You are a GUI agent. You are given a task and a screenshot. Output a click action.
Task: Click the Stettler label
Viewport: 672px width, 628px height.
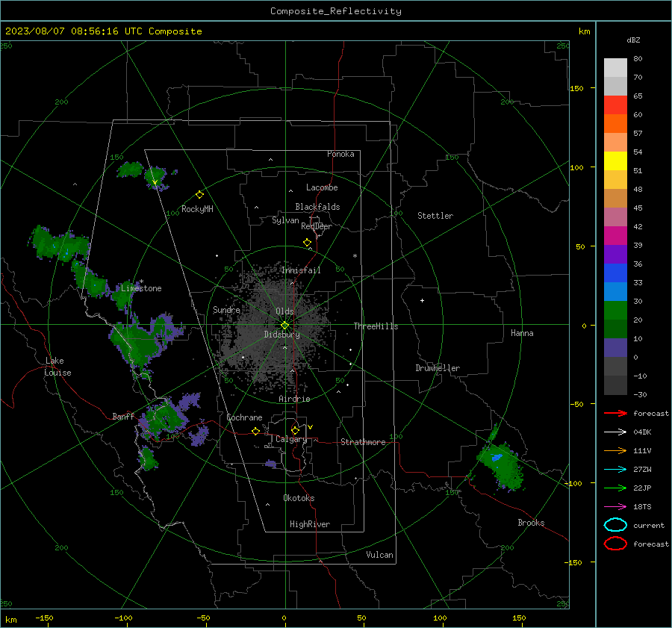tap(435, 216)
